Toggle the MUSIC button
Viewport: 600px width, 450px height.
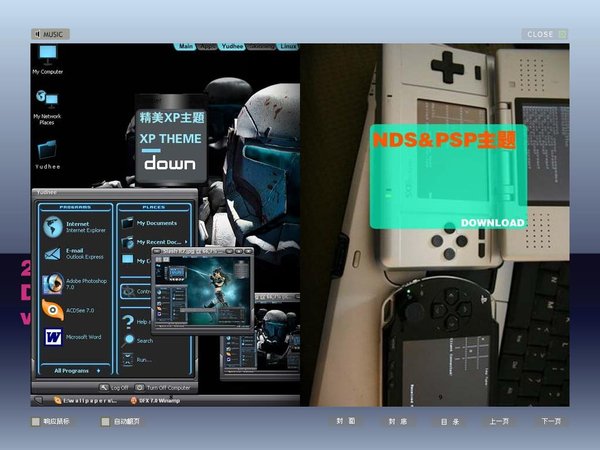pos(50,34)
